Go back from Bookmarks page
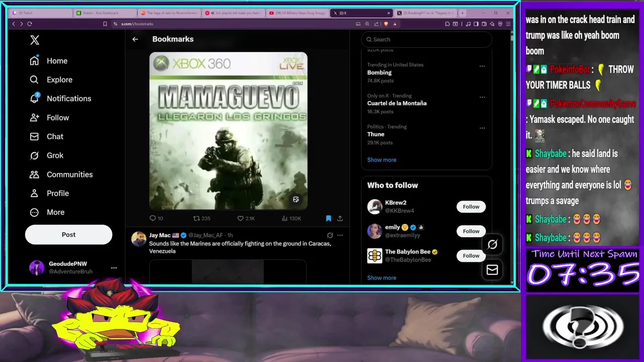Image resolution: width=644 pixels, height=362 pixels. click(135, 39)
